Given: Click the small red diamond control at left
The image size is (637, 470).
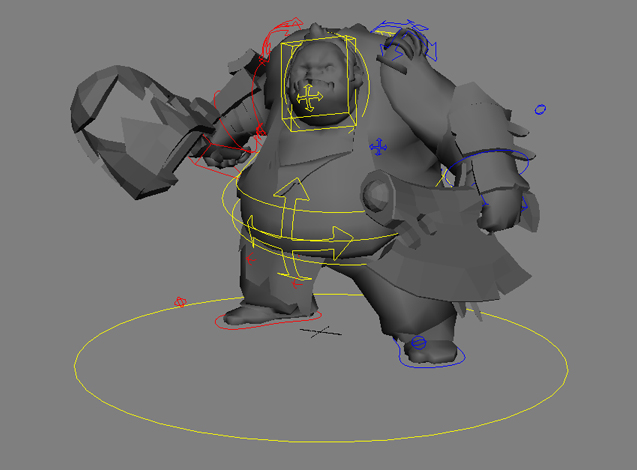Looking at the screenshot, I should [x=180, y=301].
